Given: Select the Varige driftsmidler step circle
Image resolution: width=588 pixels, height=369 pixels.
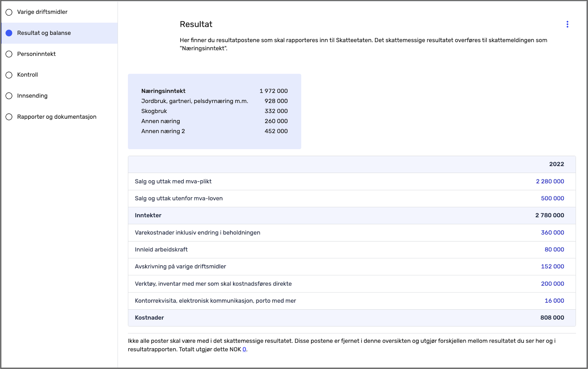Looking at the screenshot, I should tap(9, 12).
